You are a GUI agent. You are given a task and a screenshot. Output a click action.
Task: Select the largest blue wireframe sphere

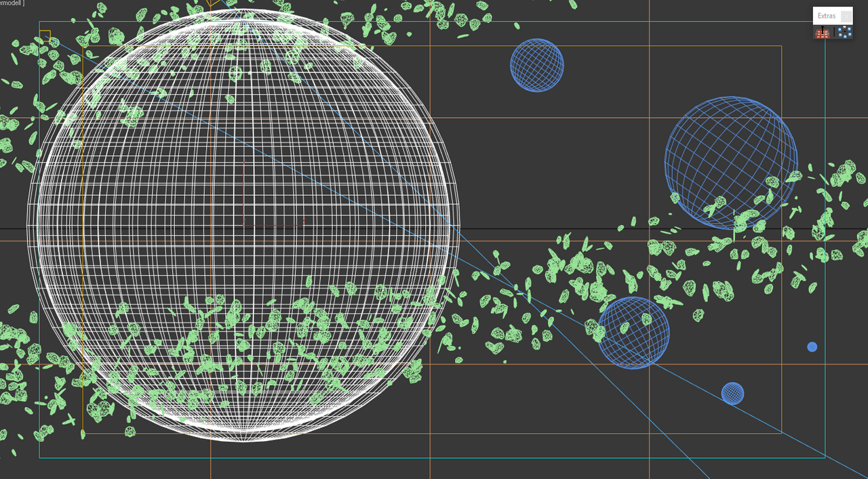(731, 163)
